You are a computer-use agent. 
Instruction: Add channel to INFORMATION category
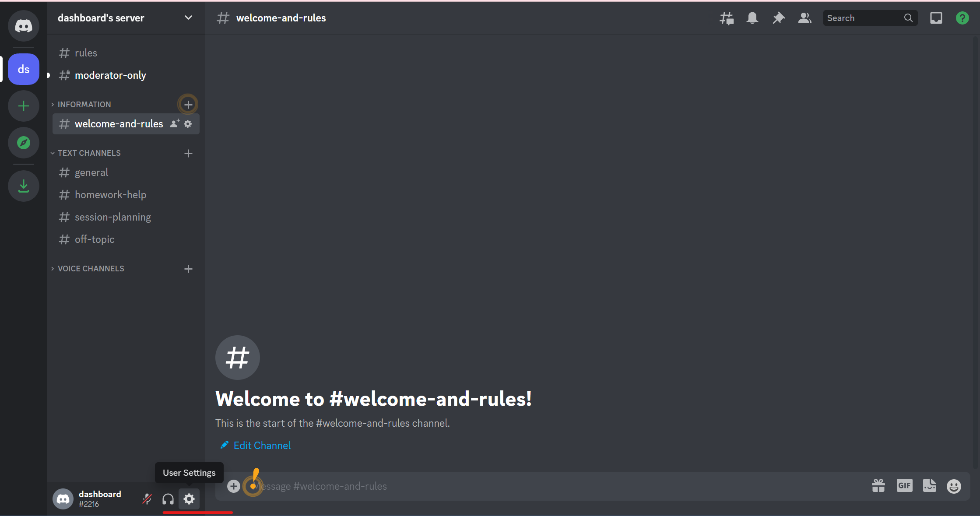pos(188,104)
